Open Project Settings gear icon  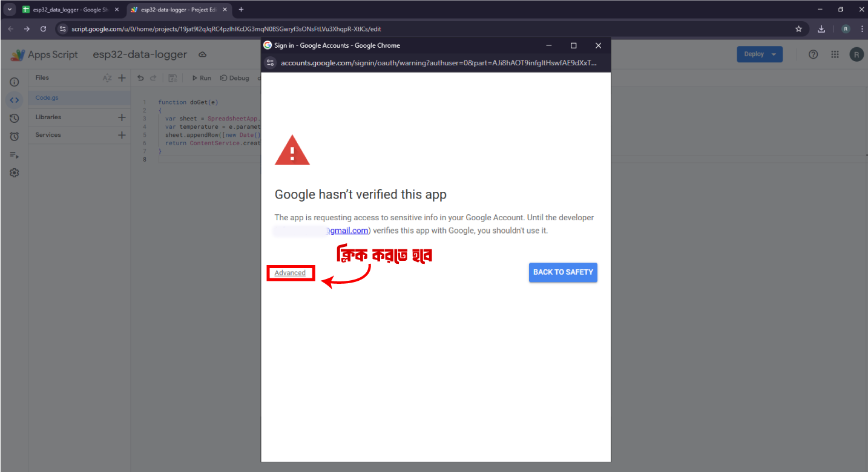click(15, 173)
